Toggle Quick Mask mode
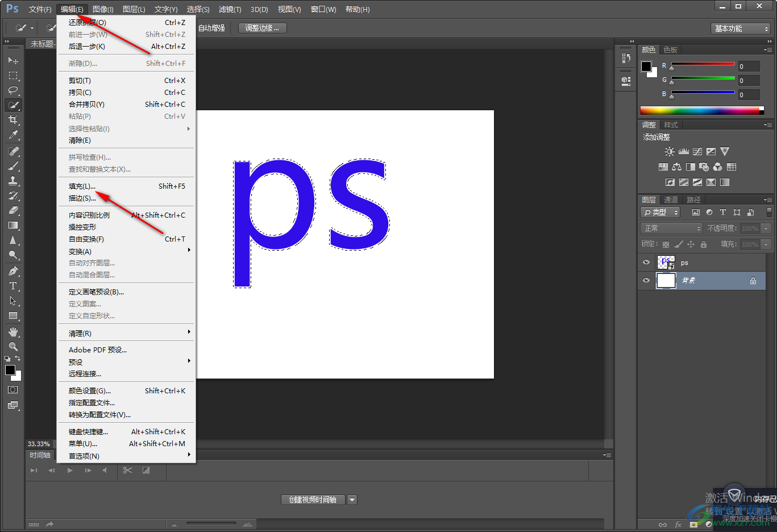777x532 pixels. pyautogui.click(x=13, y=390)
